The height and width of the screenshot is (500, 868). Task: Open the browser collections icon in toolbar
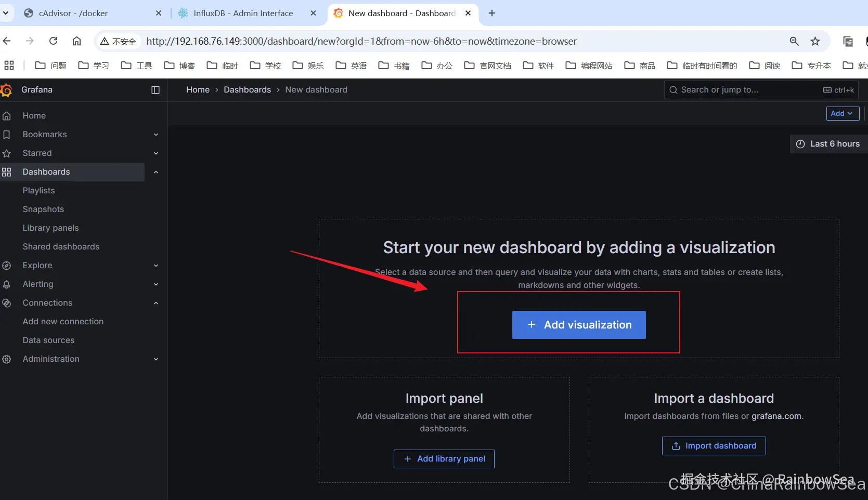[x=848, y=41]
